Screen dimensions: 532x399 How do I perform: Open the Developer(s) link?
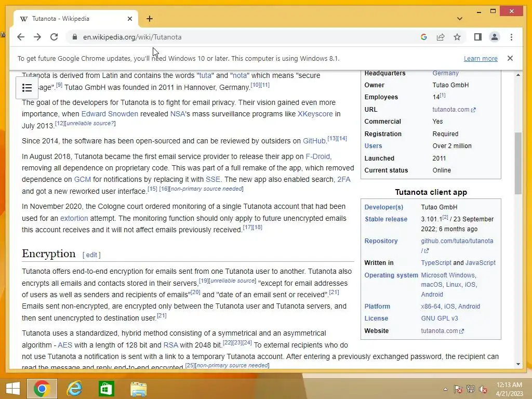[384, 207]
